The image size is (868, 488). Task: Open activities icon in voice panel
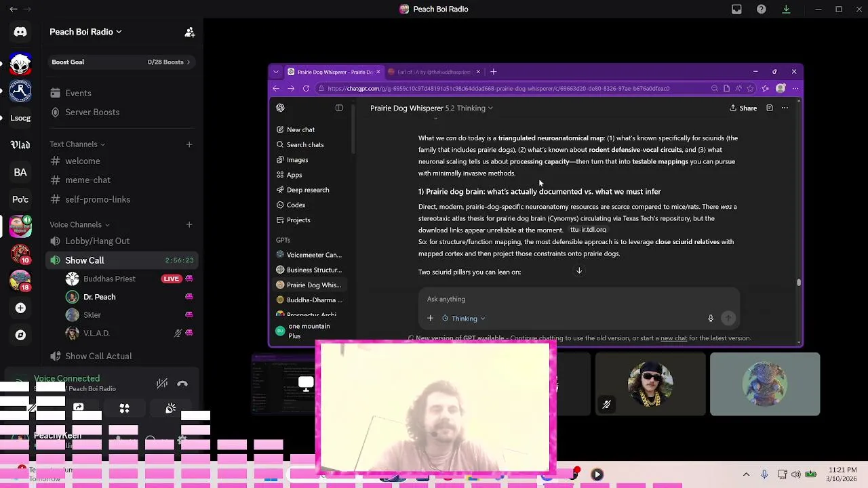tap(124, 408)
